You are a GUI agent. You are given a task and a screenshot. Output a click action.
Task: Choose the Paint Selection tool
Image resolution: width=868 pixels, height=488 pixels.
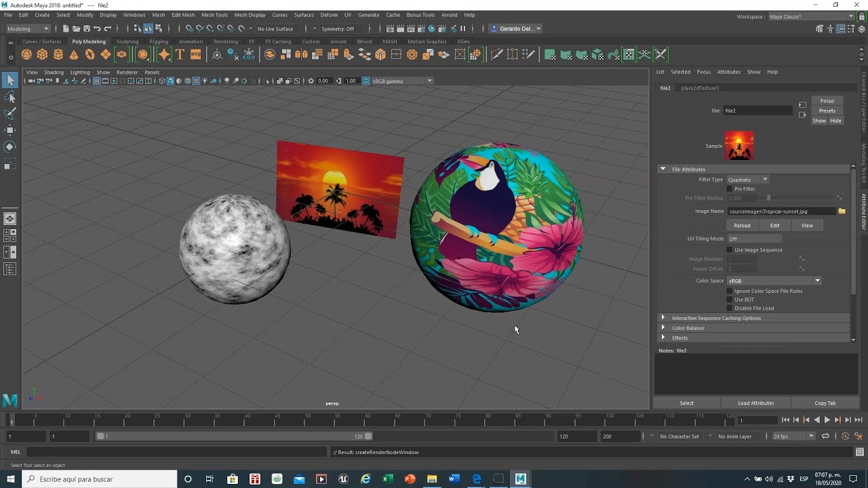[x=10, y=113]
